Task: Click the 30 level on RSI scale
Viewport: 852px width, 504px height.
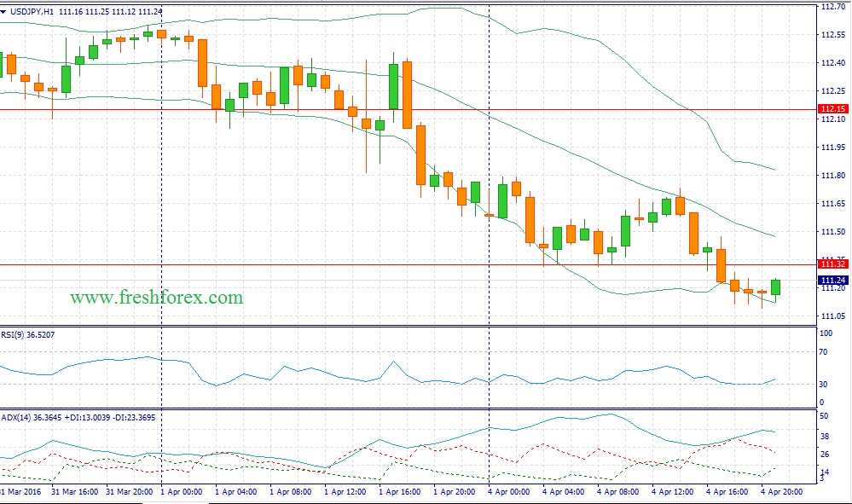Action: pyautogui.click(x=824, y=385)
